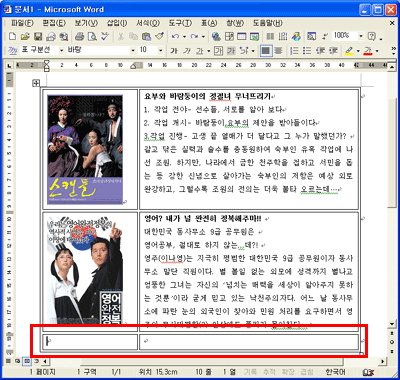
Task: Click the Help question mark icon
Action: [x=371, y=36]
